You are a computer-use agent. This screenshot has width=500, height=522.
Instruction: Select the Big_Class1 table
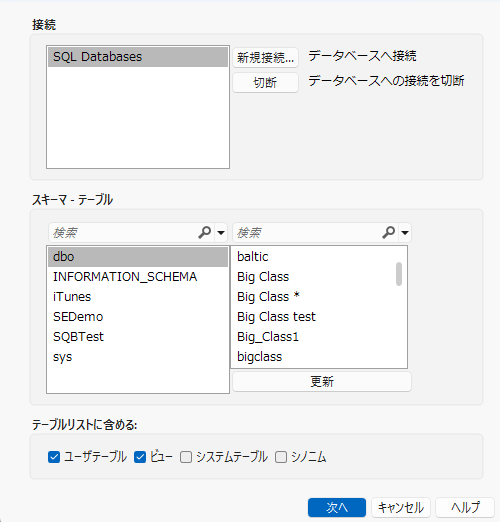coord(313,337)
